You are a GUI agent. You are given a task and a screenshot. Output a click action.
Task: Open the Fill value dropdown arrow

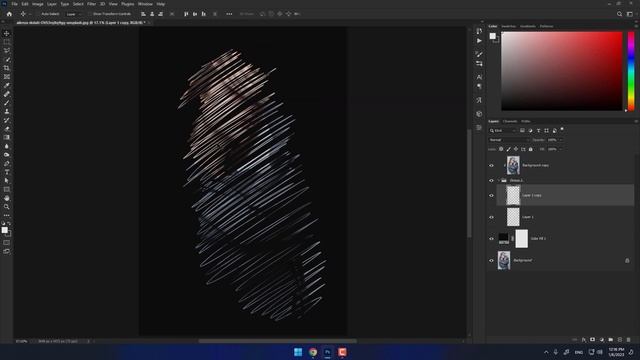(x=561, y=149)
